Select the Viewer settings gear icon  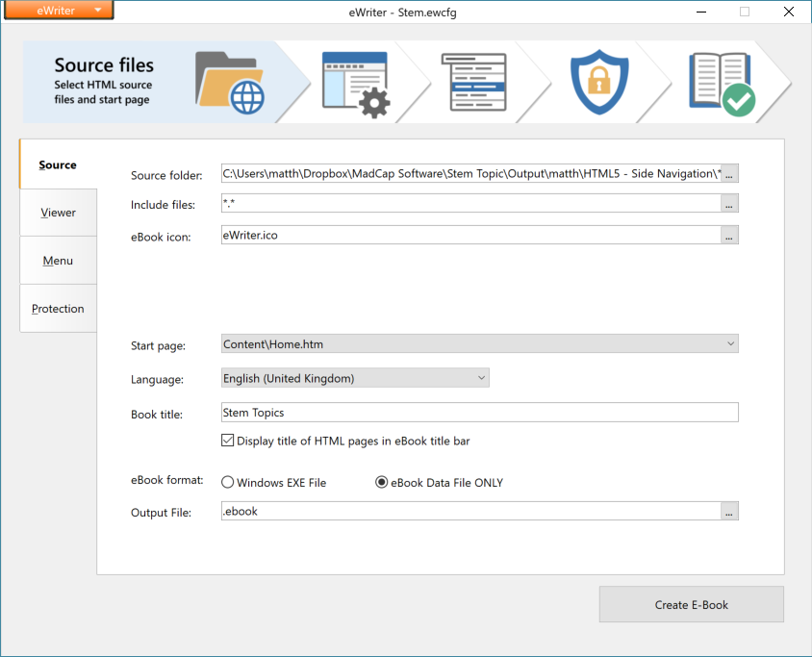(x=356, y=82)
